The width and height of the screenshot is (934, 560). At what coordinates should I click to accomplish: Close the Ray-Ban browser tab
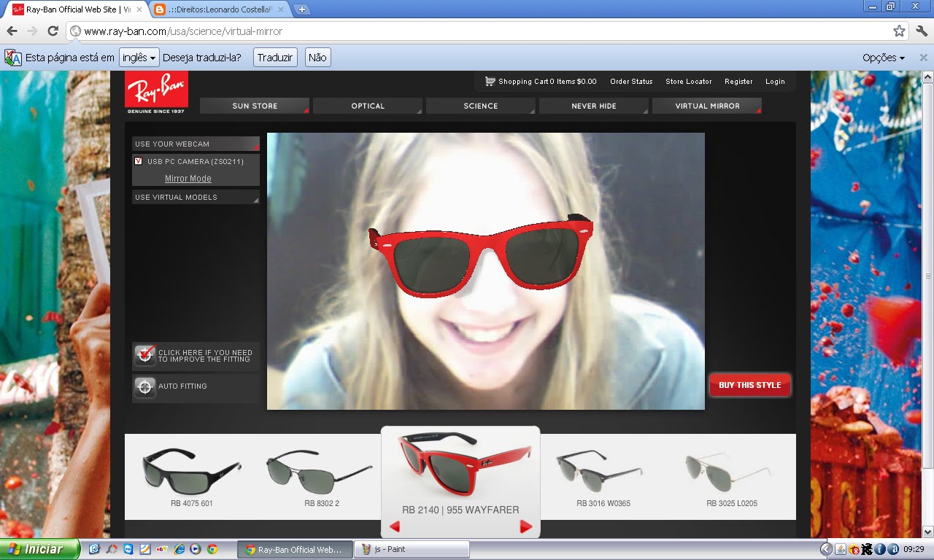139,9
